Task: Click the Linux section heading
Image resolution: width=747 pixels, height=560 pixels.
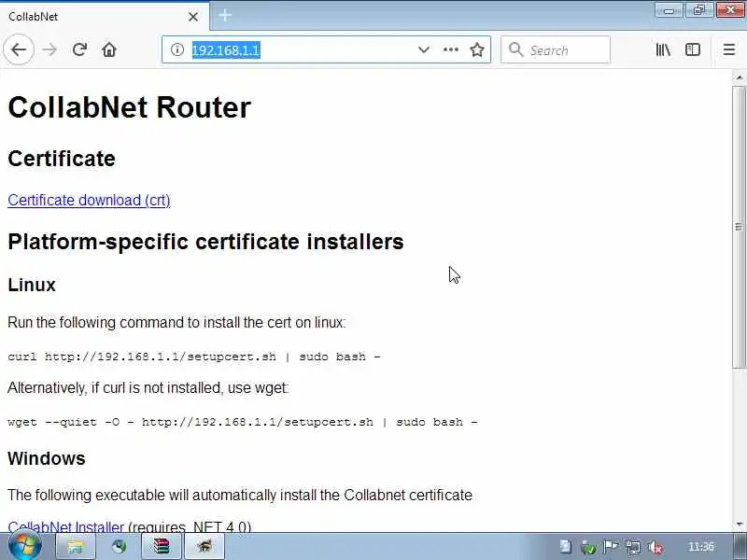Action: click(32, 285)
